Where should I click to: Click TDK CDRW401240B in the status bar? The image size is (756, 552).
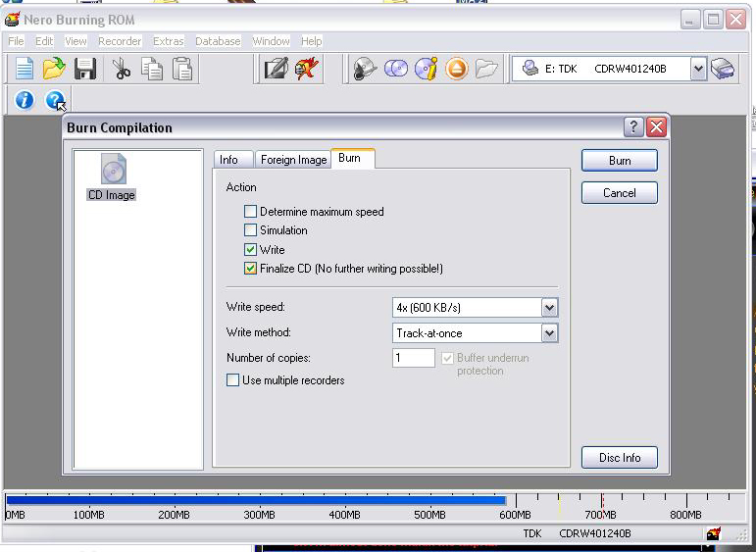(578, 533)
